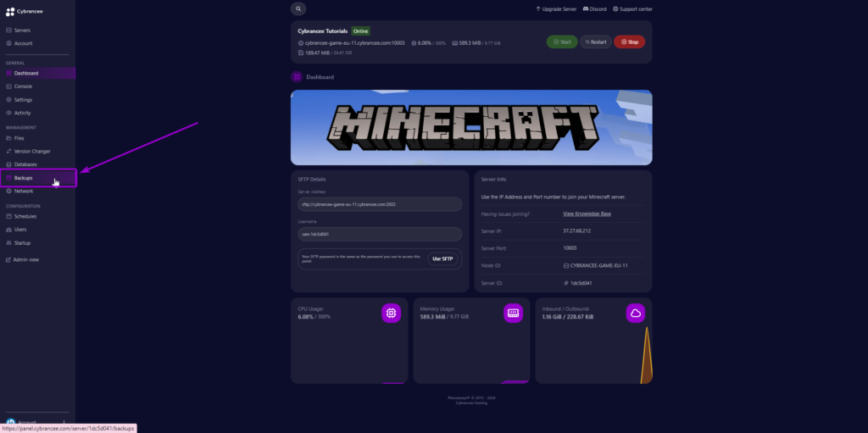
Task: Restart the server
Action: 596,42
